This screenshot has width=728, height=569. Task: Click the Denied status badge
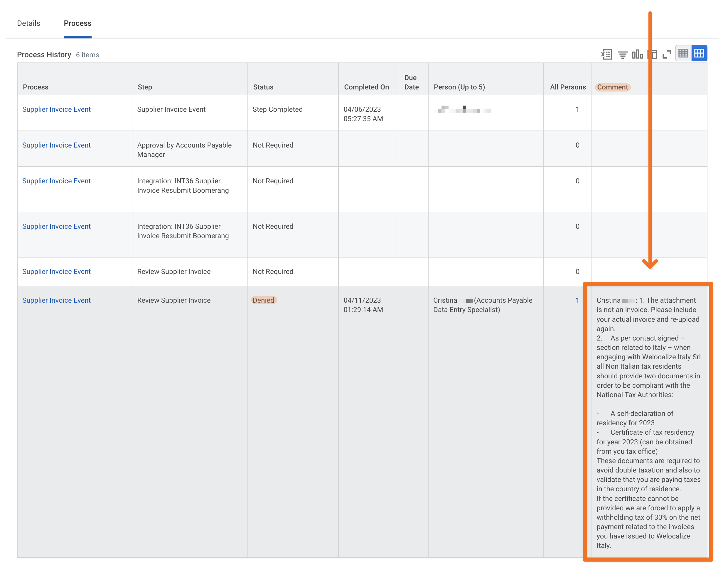click(x=264, y=300)
